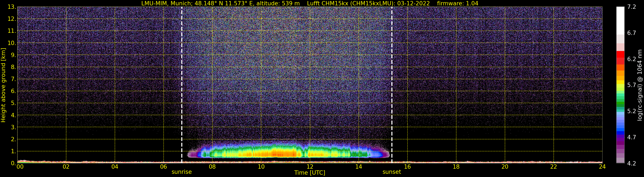Click the 'firmware: 1.04' text in the title
This screenshot has height=177, width=644.
click(457, 3)
